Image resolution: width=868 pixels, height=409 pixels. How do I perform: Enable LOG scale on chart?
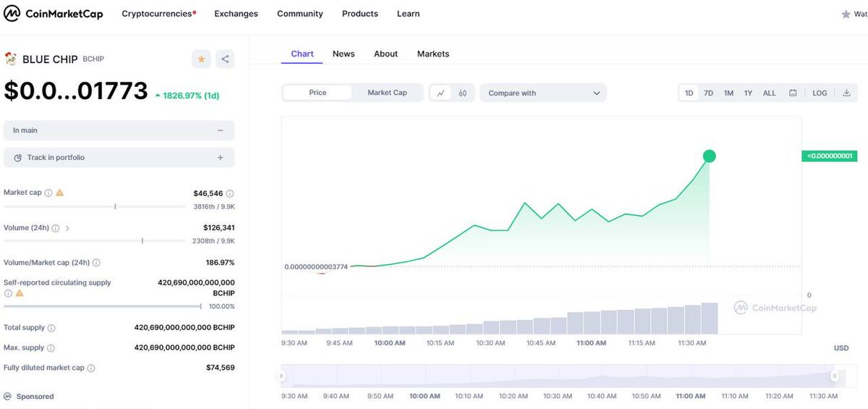tap(820, 93)
